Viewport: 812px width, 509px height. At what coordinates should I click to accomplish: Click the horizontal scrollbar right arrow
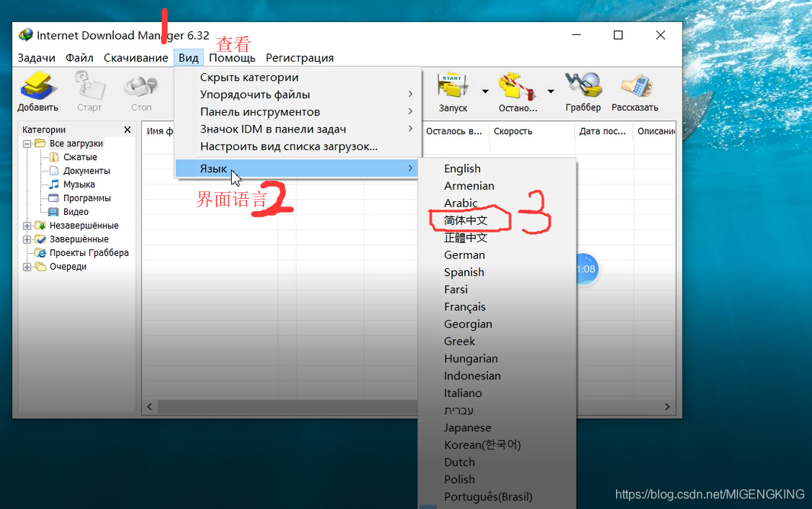667,407
